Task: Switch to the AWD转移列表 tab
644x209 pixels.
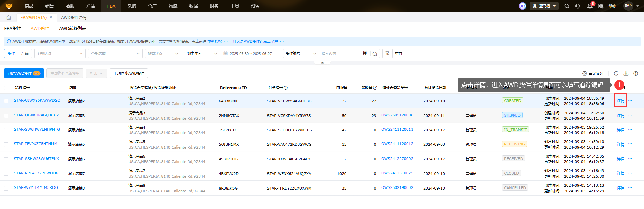Action: pos(73,29)
